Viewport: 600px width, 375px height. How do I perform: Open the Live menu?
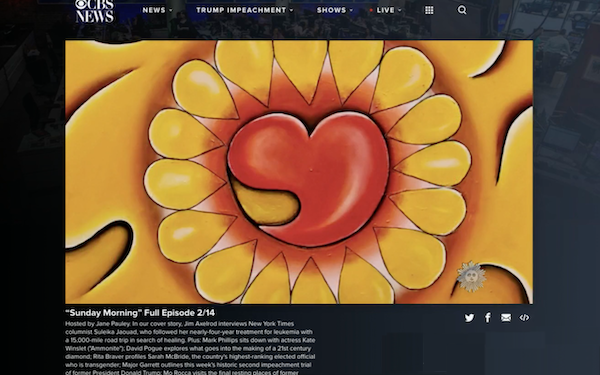pos(385,10)
